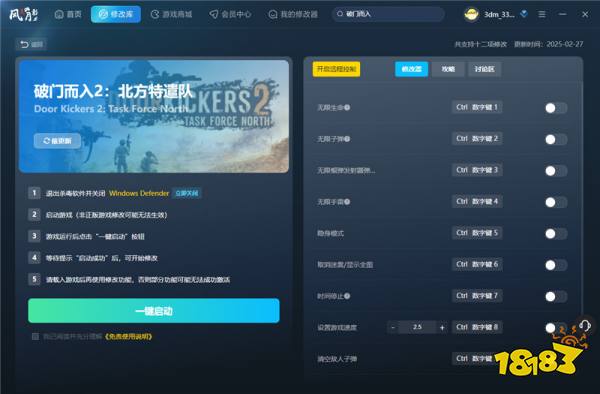Open the 我的修改器 tab
Image resolution: width=600 pixels, height=394 pixels.
293,14
